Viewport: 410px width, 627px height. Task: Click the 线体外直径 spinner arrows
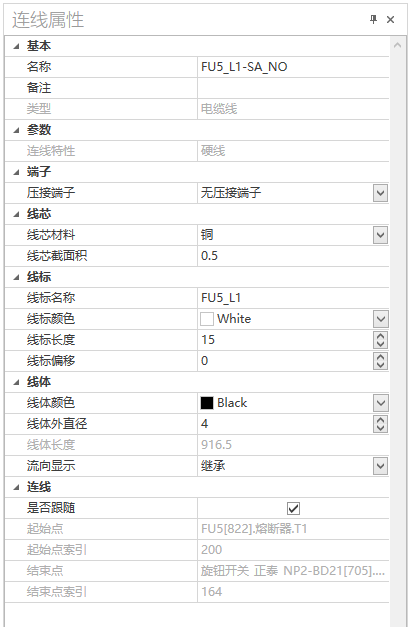point(380,424)
